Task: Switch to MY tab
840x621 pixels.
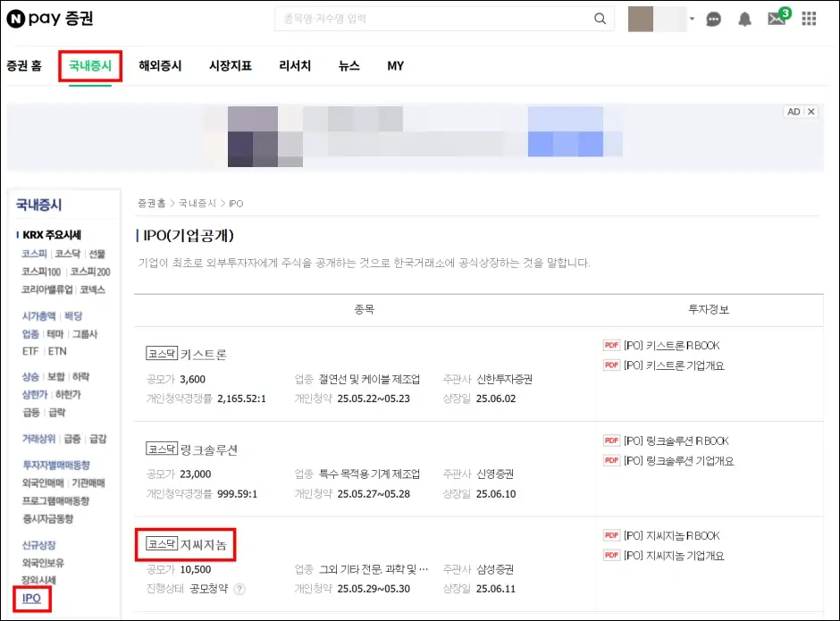Action: (395, 66)
